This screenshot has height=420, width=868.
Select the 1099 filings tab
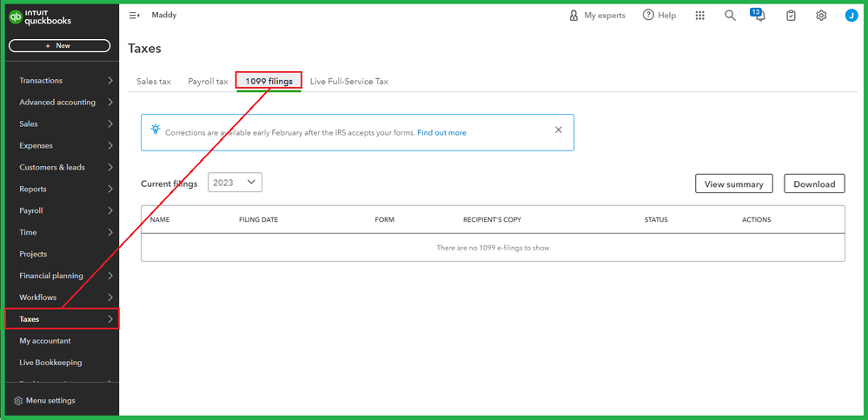click(269, 82)
